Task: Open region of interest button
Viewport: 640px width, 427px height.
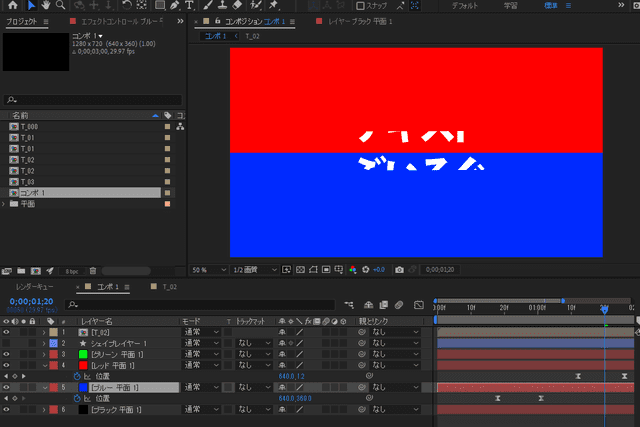Action: pos(326,270)
